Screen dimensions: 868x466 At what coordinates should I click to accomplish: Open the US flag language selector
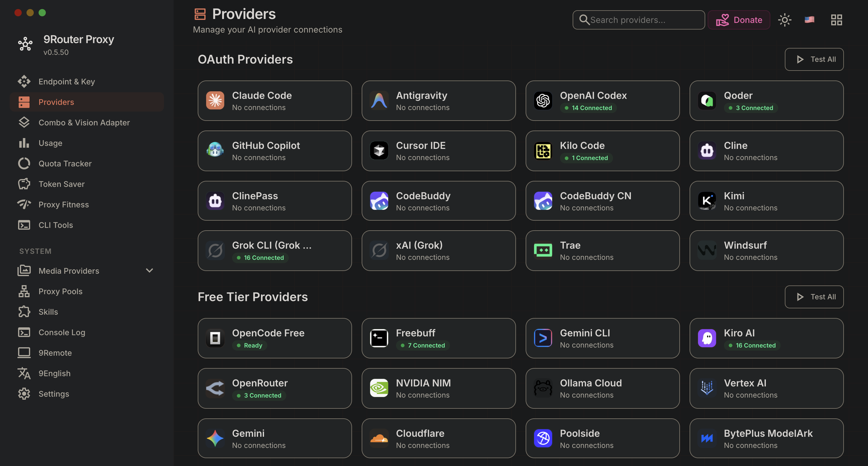[809, 20]
